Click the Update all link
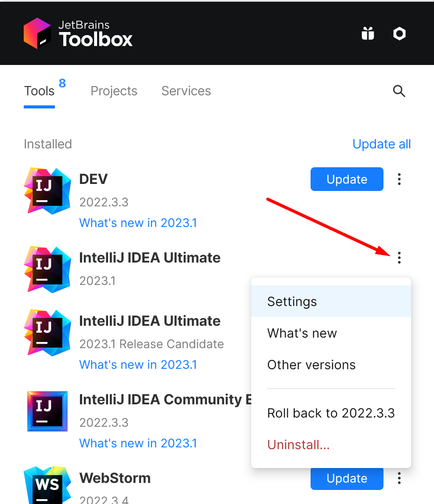The height and width of the screenshot is (504, 434). [382, 144]
